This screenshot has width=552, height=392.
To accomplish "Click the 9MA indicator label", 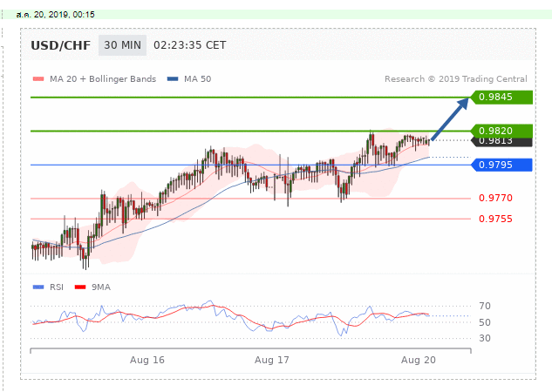I will tap(101, 287).
